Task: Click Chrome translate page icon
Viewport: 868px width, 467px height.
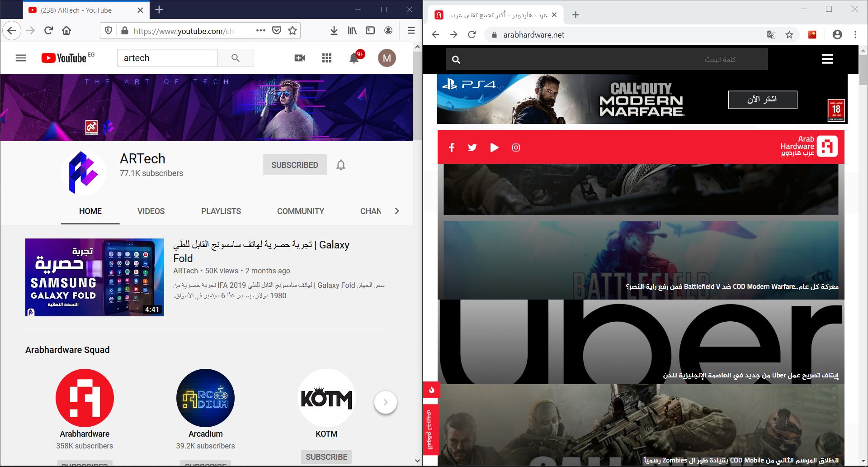Action: coord(771,35)
